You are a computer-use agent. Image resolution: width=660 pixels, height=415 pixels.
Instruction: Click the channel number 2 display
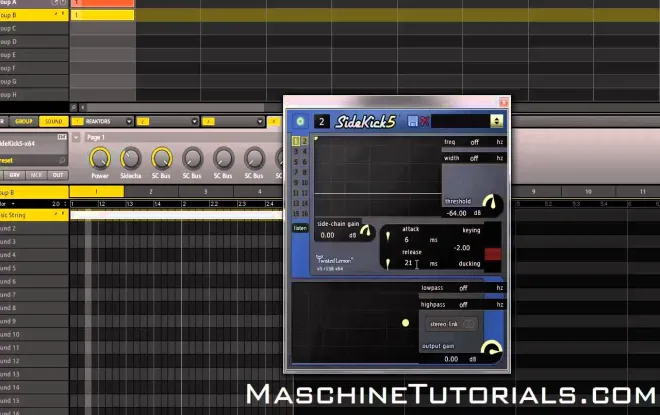pos(322,122)
